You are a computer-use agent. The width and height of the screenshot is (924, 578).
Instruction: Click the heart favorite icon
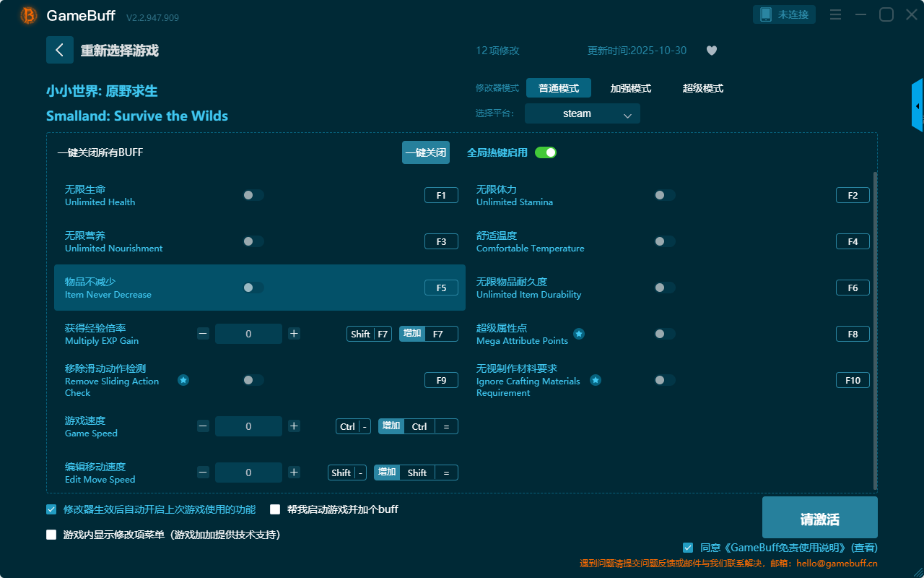point(711,51)
